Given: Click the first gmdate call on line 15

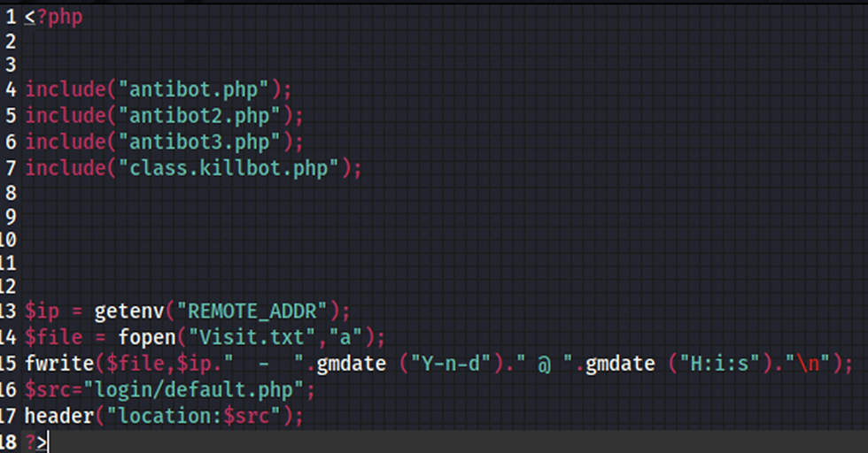Looking at the screenshot, I should click(x=351, y=364).
